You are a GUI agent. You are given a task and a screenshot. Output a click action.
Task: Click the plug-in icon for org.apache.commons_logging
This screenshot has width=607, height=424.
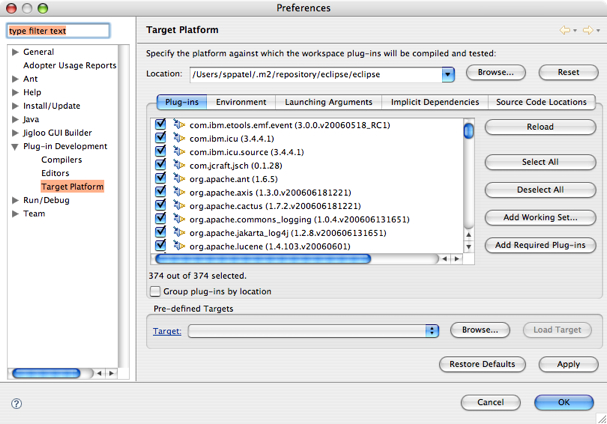coord(179,219)
